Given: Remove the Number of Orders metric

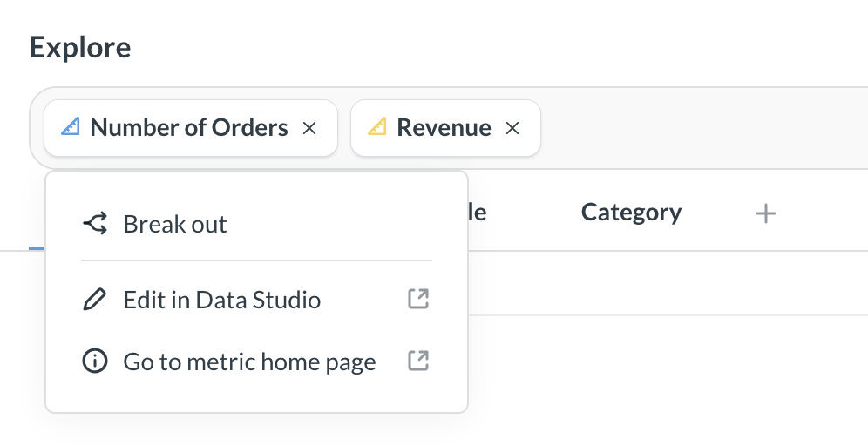Looking at the screenshot, I should pyautogui.click(x=309, y=128).
